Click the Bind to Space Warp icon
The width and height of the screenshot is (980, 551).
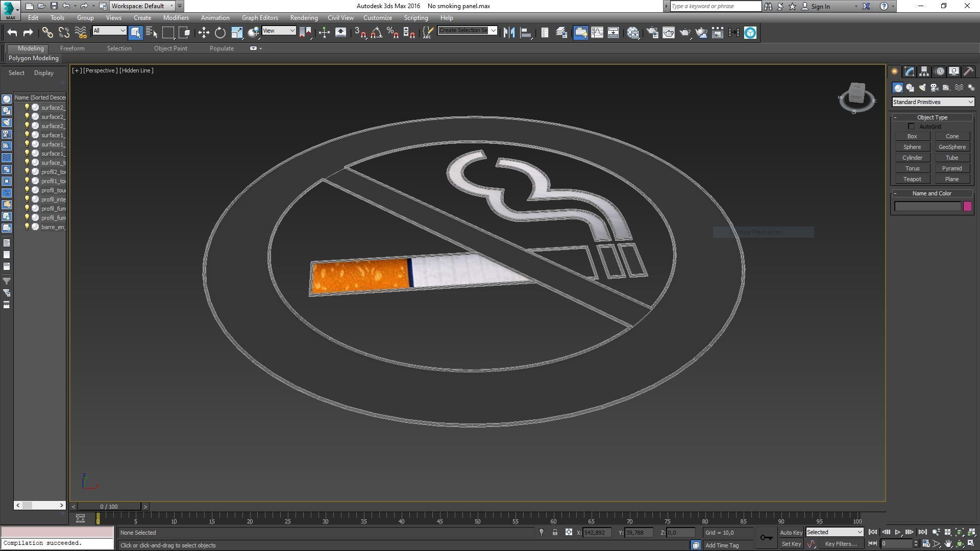(81, 33)
